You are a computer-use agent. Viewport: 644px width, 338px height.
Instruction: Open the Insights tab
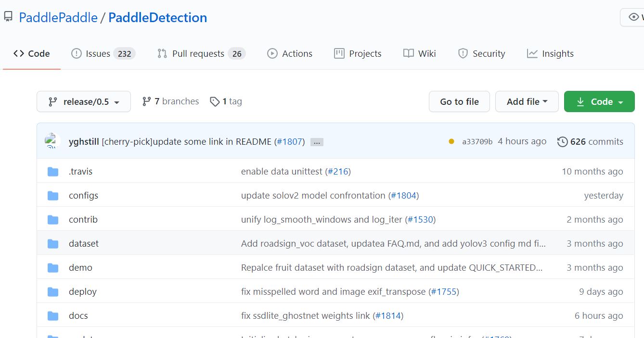point(550,53)
